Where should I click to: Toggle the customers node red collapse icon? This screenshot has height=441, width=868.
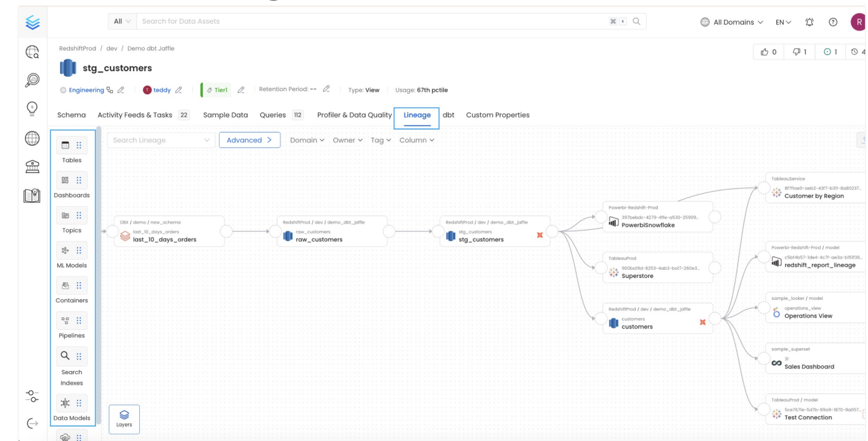[x=703, y=322]
